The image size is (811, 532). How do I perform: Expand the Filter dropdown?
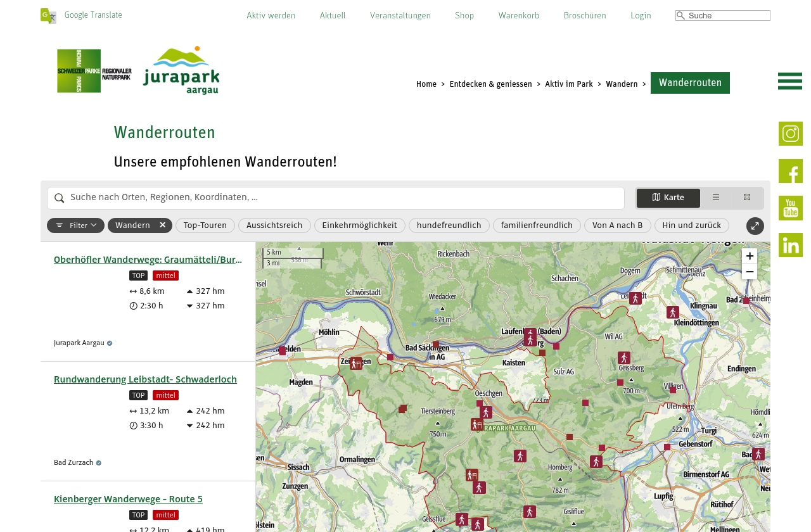click(x=75, y=225)
